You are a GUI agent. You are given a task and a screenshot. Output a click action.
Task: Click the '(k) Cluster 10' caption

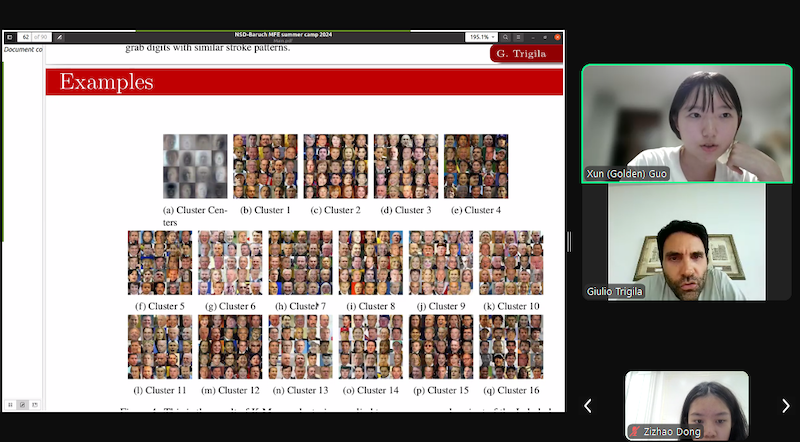pos(511,306)
